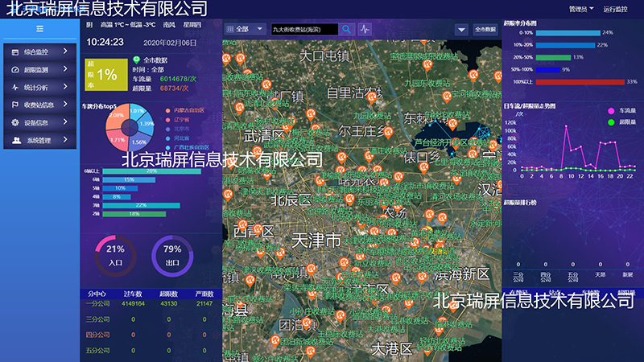Click the down-arrow button beside 全市数据
The height and width of the screenshot is (362, 644).
(461, 30)
